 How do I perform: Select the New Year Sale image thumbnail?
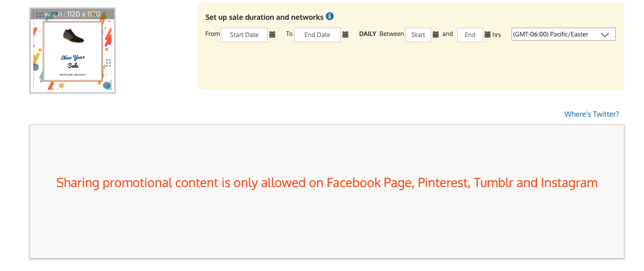pyautogui.click(x=72, y=51)
